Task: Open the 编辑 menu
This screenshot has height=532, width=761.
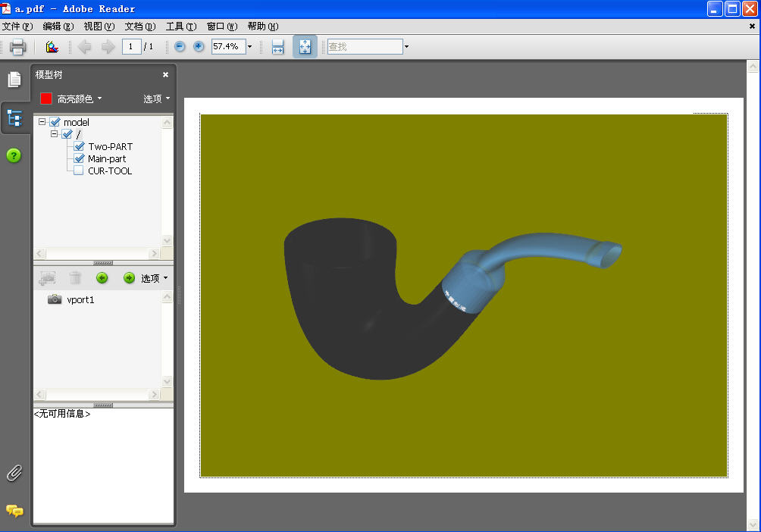Action: (58, 27)
